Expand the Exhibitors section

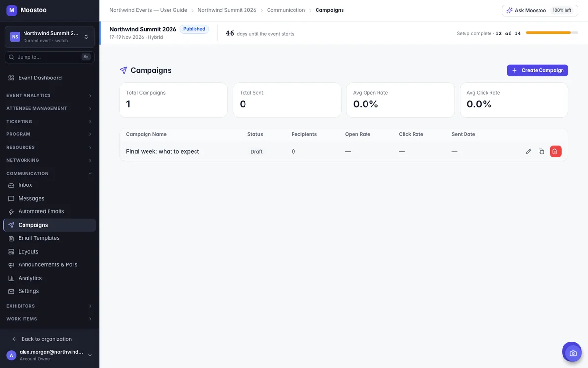49,306
